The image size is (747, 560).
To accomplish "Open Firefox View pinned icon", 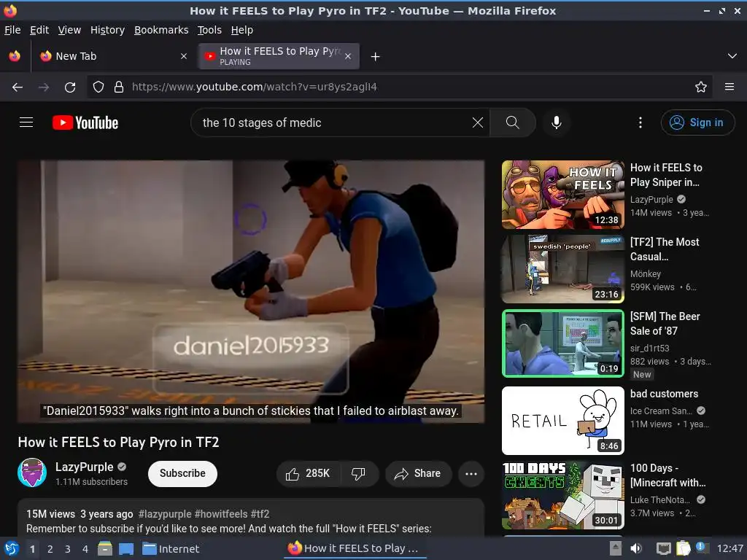I will click(15, 56).
